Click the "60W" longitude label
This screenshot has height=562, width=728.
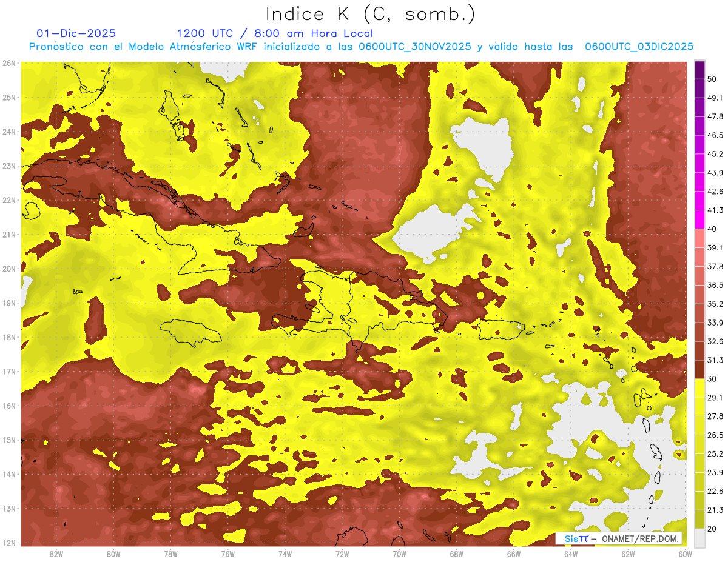pos(685,554)
